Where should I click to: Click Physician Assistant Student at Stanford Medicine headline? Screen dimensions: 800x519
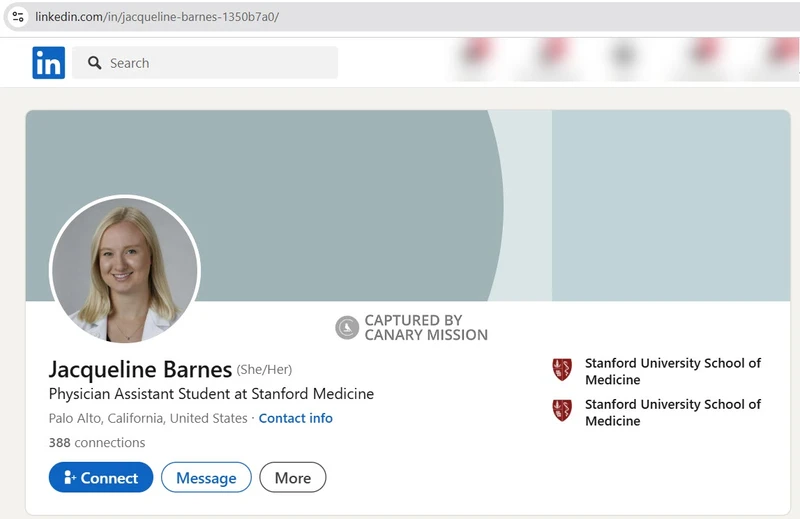(211, 394)
